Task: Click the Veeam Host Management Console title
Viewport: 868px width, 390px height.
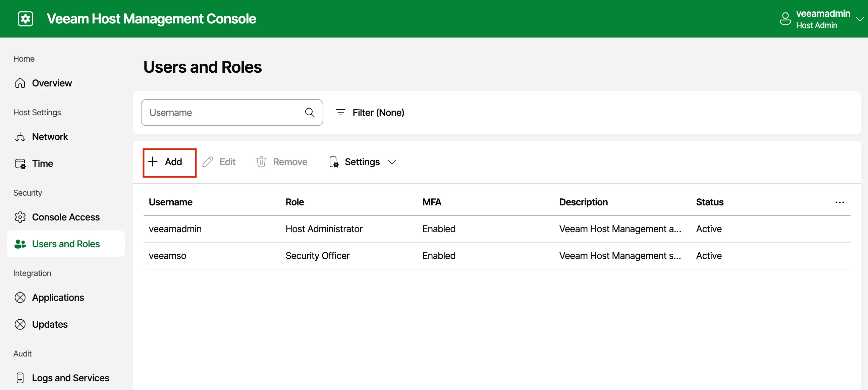Action: (151, 19)
